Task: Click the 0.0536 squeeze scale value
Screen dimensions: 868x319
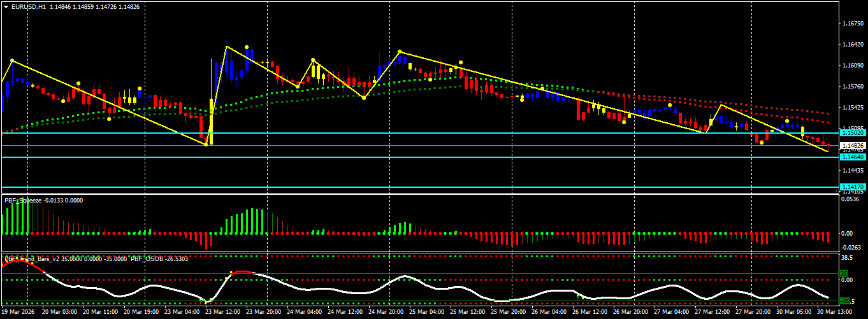Action: click(x=851, y=199)
